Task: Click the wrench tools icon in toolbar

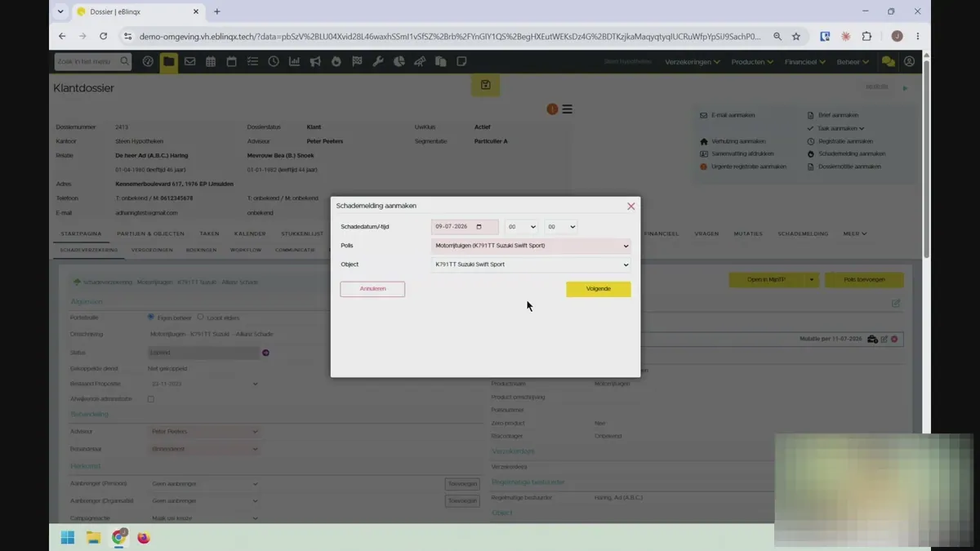Action: pyautogui.click(x=378, y=61)
